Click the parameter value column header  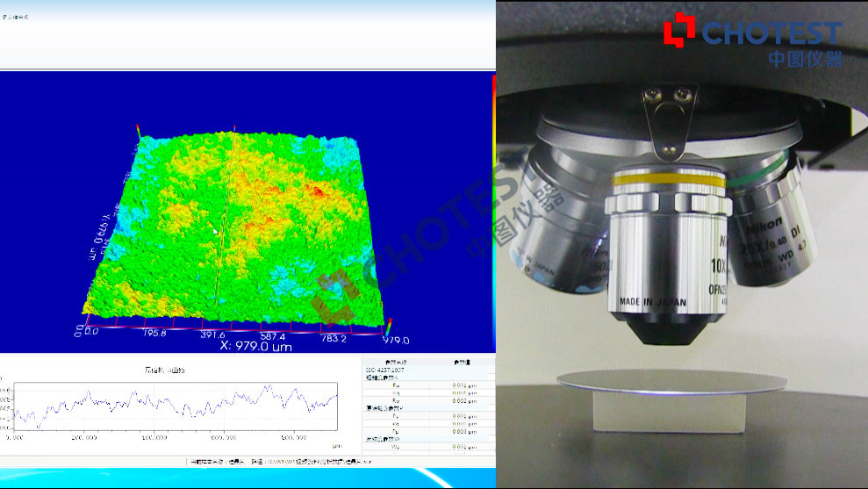point(461,362)
